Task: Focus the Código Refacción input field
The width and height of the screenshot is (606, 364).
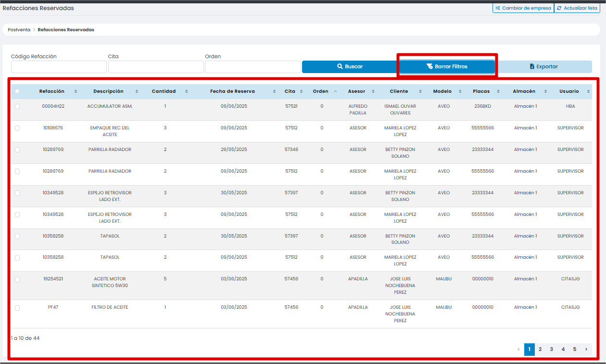Action: tap(59, 67)
